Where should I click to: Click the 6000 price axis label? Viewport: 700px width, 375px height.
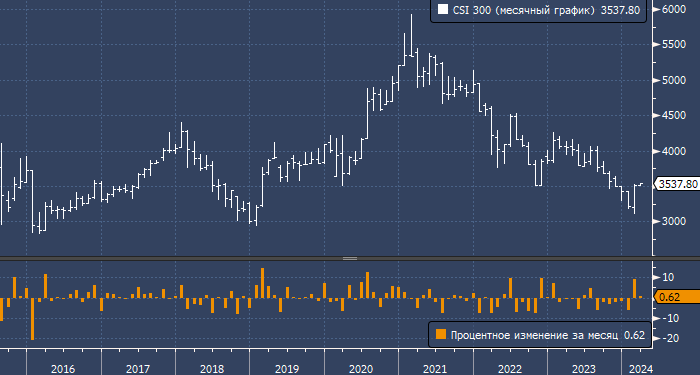coord(673,9)
